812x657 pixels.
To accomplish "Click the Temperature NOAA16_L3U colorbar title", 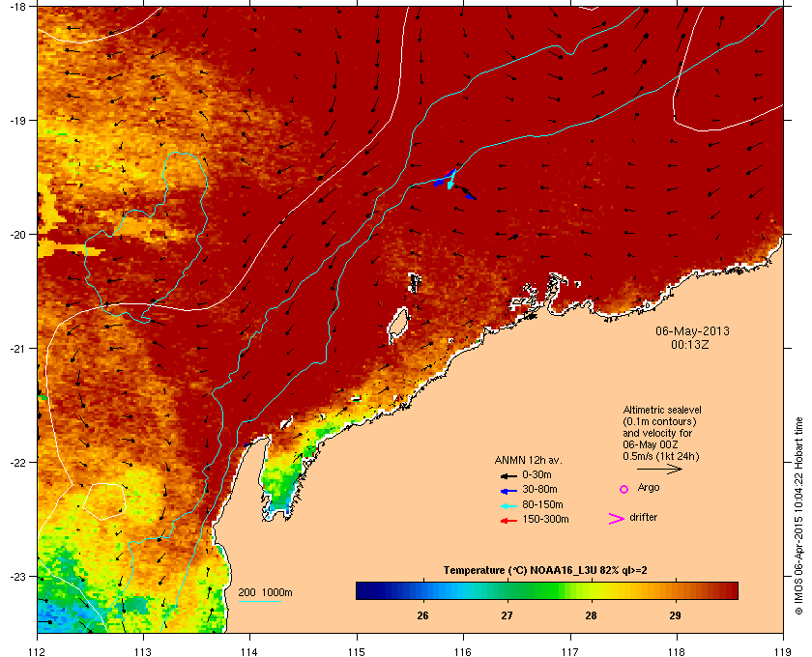I will [545, 571].
